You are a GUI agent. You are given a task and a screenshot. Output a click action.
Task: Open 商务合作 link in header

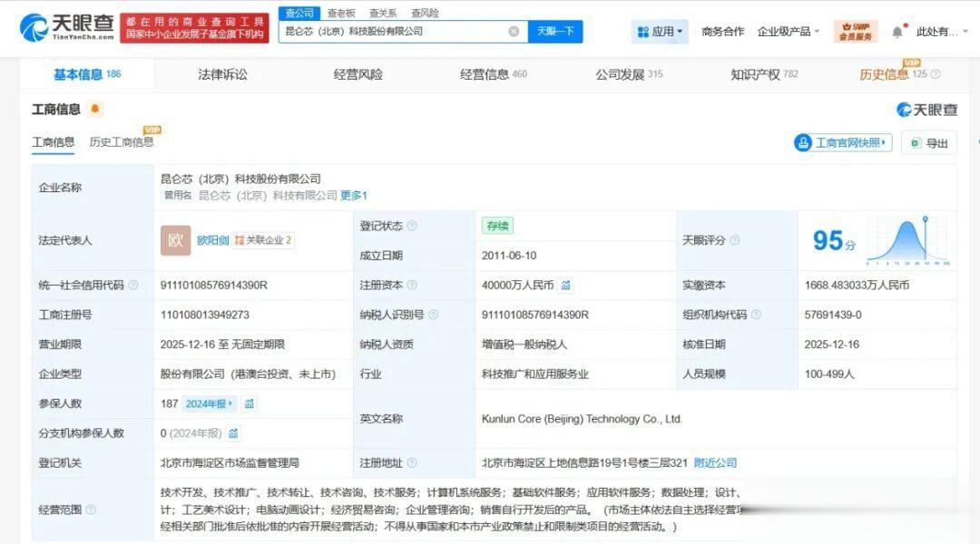click(x=722, y=31)
